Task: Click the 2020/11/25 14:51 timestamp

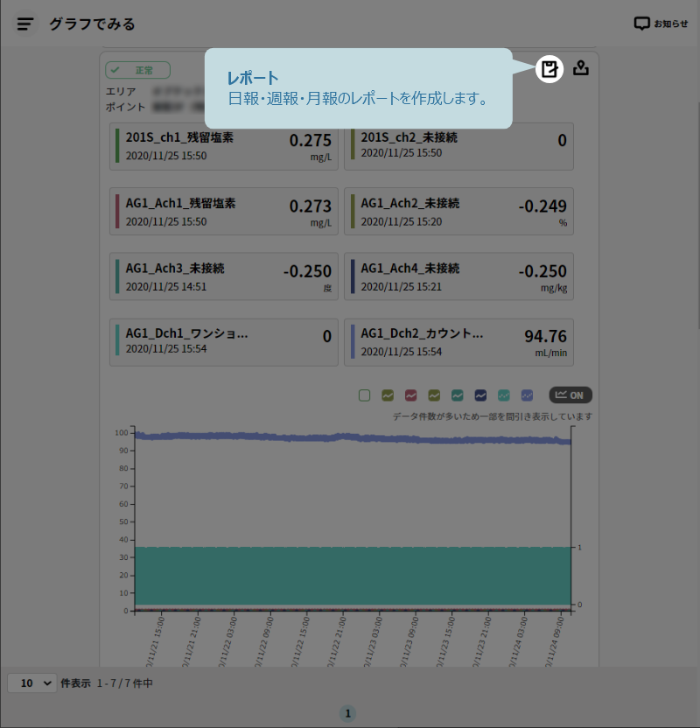Action: (x=166, y=286)
